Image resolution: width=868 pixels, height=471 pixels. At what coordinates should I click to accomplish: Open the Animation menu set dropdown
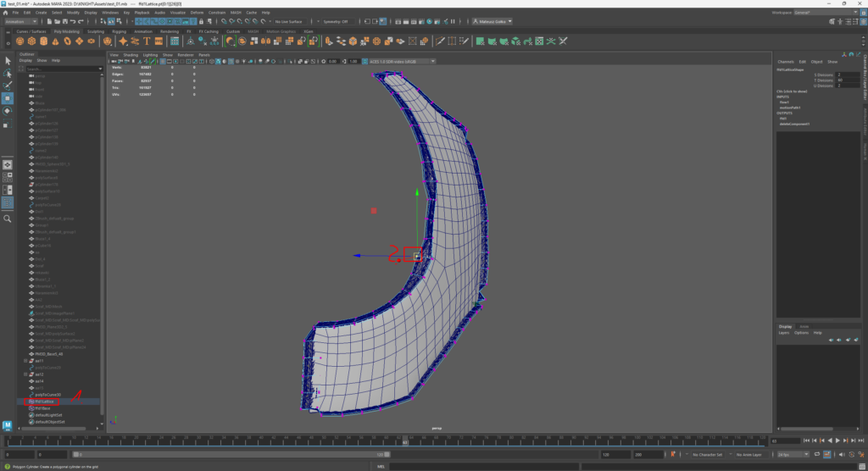[23, 21]
